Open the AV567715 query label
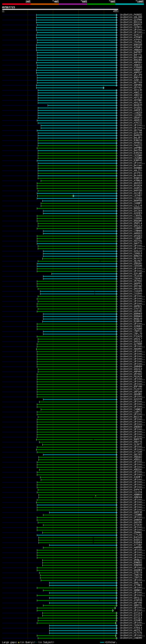This screenshot has height=644, width=146. tap(8, 7)
